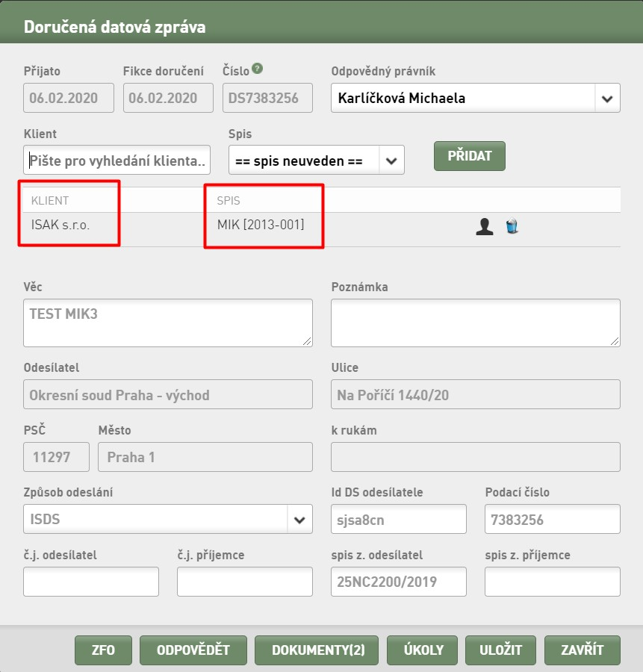Viewport: 643px width, 672px height.
Task: Expand the Odpovědný právník dropdown
Action: pyautogui.click(x=607, y=98)
